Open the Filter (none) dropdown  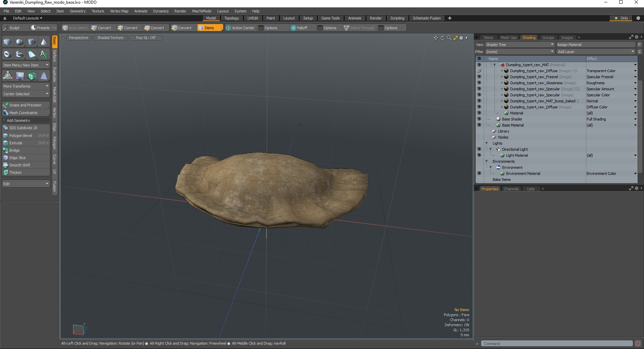520,52
